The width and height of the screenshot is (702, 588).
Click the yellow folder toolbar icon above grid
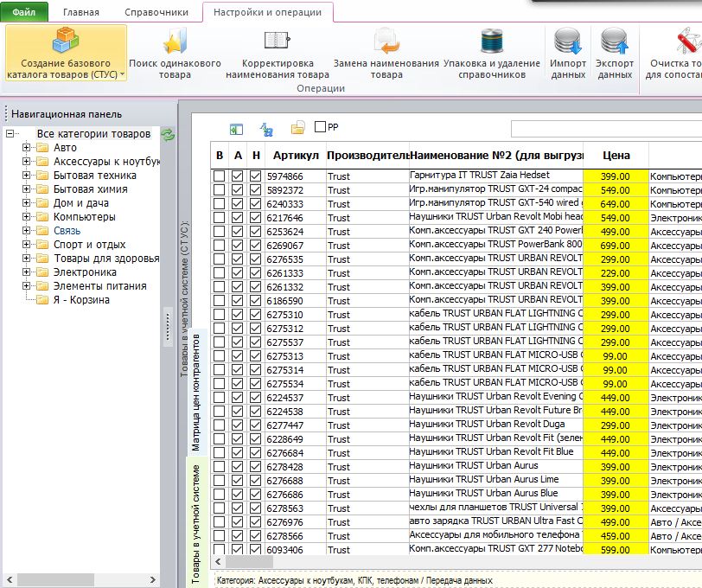point(297,128)
